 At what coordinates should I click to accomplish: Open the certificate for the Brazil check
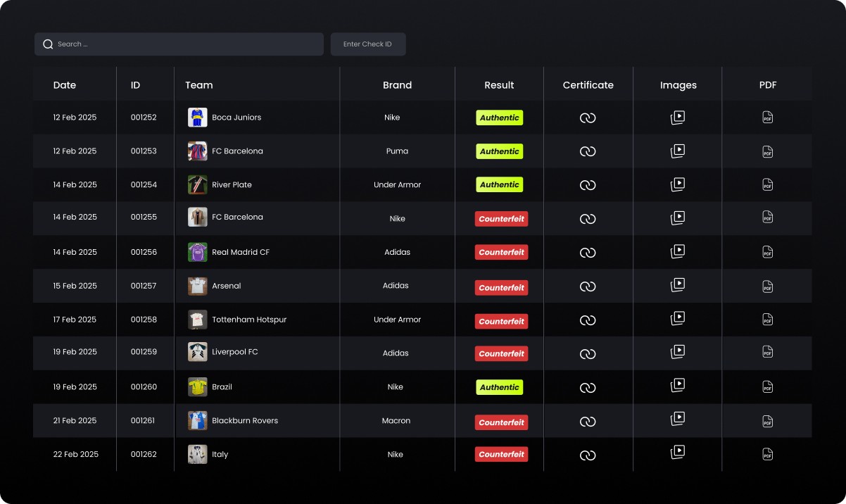pos(588,386)
